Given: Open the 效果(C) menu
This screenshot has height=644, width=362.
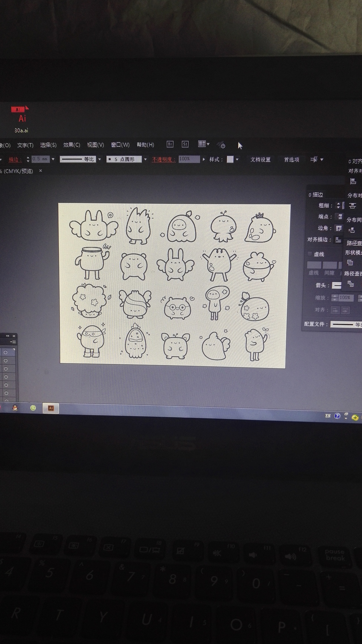Looking at the screenshot, I should (72, 145).
